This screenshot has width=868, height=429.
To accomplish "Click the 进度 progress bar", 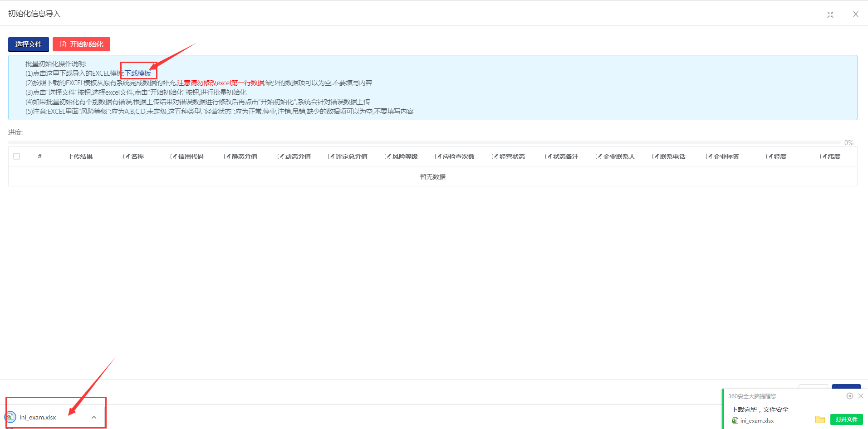I will pos(424,142).
